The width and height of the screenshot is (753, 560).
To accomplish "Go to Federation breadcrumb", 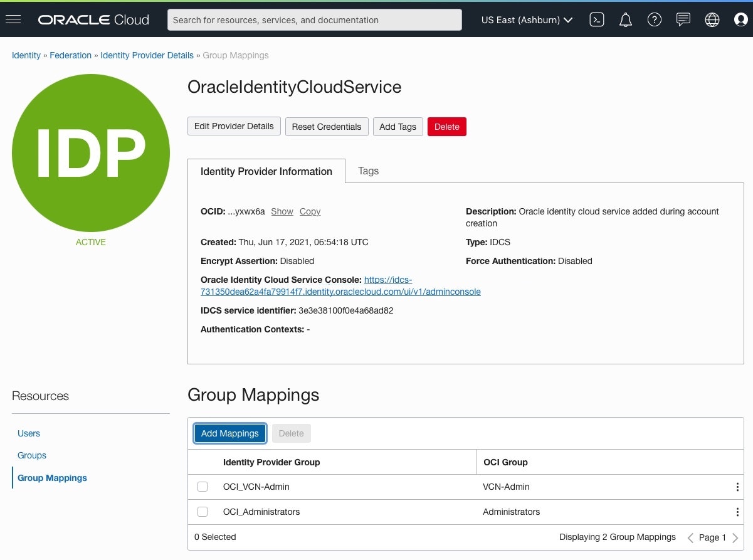I will 71,55.
